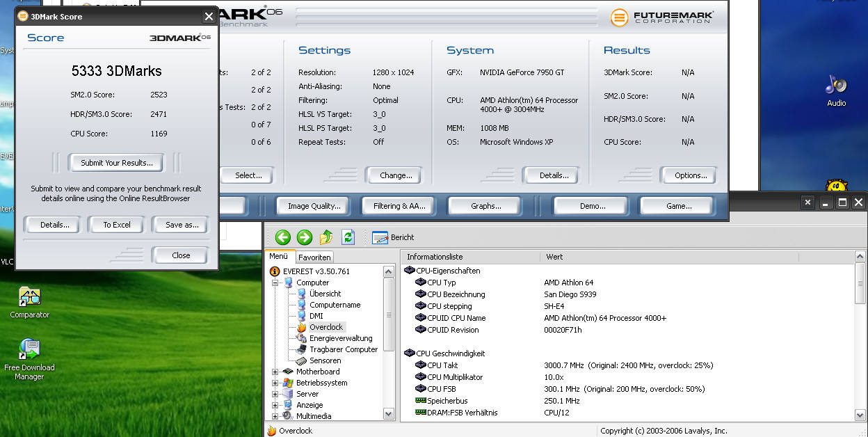Image resolution: width=868 pixels, height=437 pixels.
Task: Click the 3DMark Score window title icon
Action: [23, 17]
